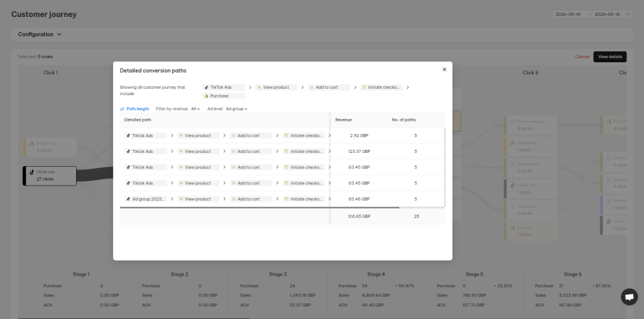The image size is (644, 319).
Task: Click the 316.65 GBP total revenue
Action: click(359, 216)
